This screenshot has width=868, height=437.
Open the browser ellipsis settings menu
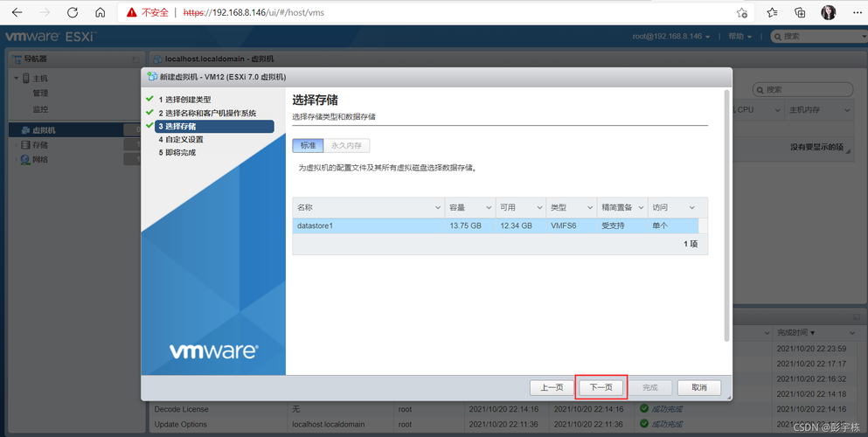pos(857,13)
